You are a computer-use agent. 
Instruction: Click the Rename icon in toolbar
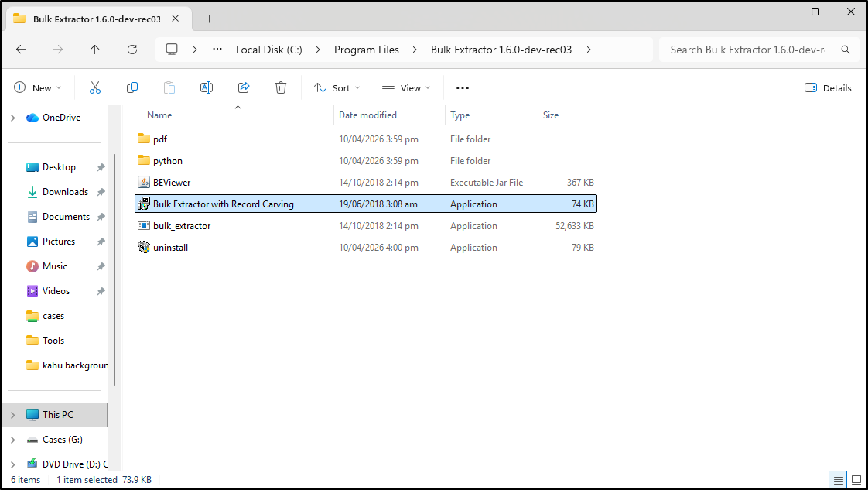207,87
